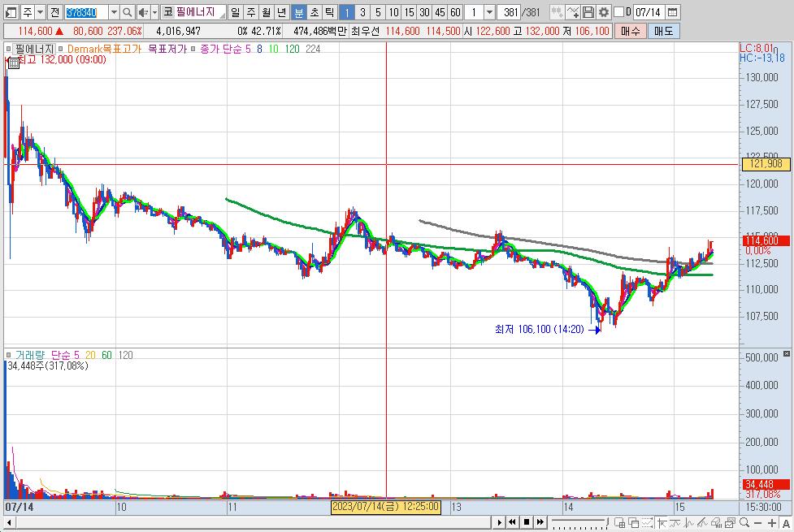Select the 1 minute interval button

[347, 12]
